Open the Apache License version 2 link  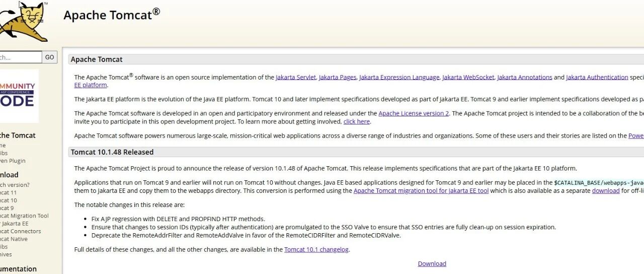[414, 113]
